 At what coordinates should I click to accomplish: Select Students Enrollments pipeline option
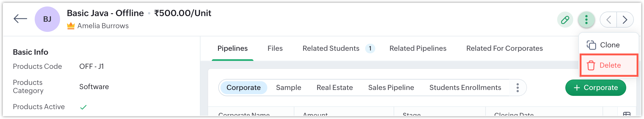click(465, 88)
